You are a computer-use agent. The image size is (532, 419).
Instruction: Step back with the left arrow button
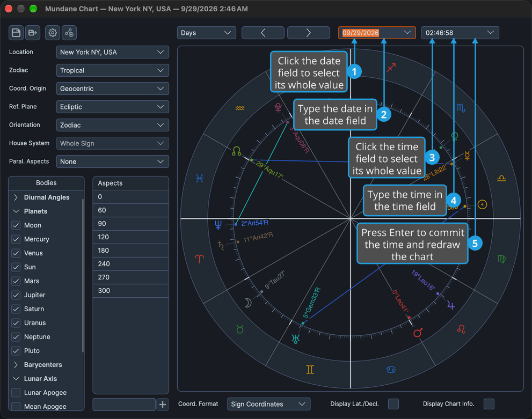[x=263, y=33]
